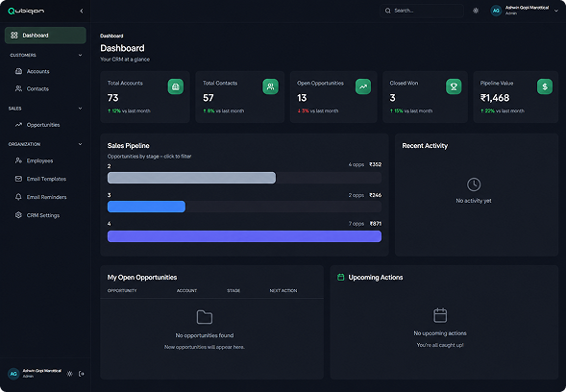Click the AG avatar in the header

[497, 11]
